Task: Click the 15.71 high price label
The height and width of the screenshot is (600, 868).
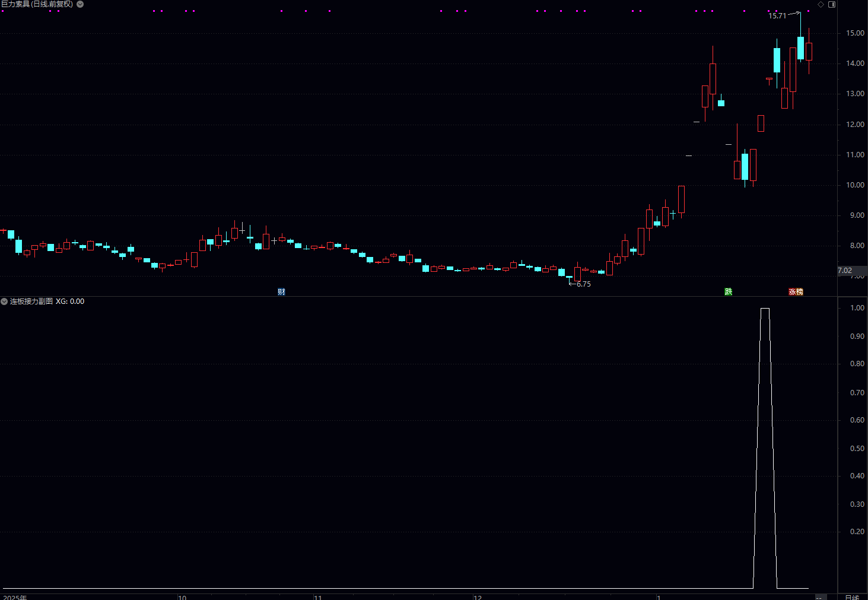Action: click(x=777, y=15)
